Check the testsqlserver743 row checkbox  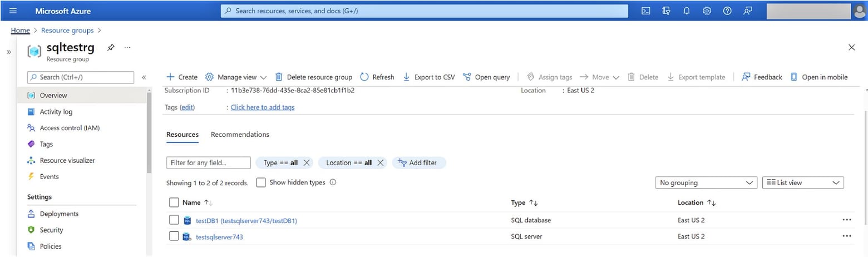pos(174,236)
